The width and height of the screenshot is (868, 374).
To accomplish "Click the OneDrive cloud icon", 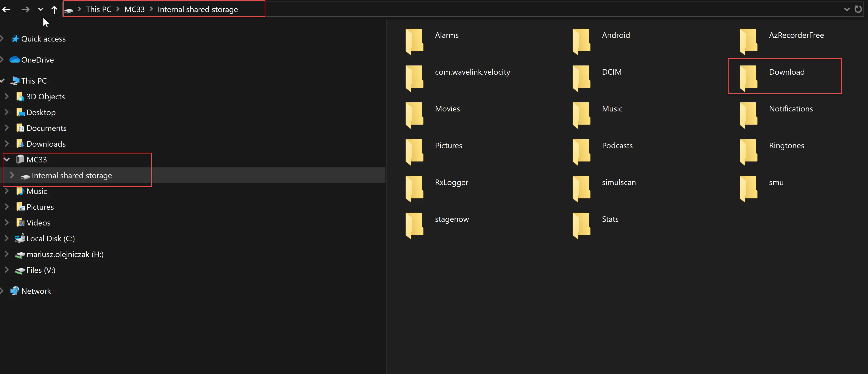I will point(14,60).
